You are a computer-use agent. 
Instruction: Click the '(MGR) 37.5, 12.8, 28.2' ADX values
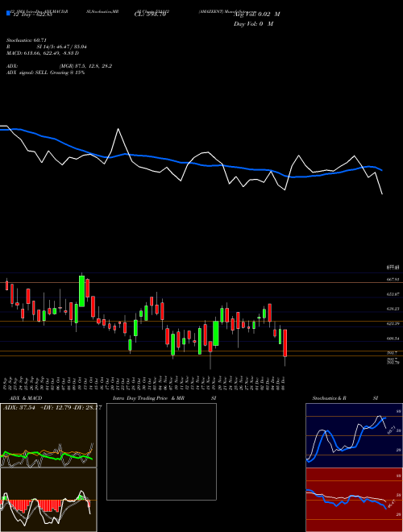pos(85,66)
